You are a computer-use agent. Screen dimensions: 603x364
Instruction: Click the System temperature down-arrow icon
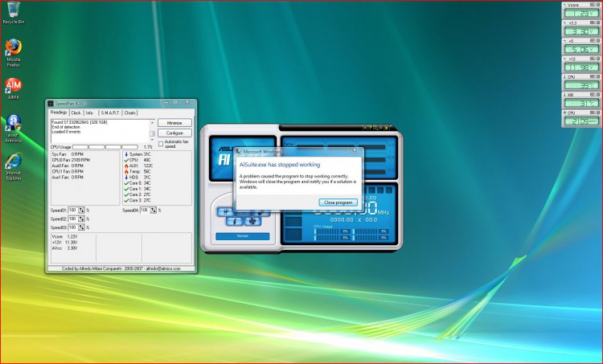(126, 154)
